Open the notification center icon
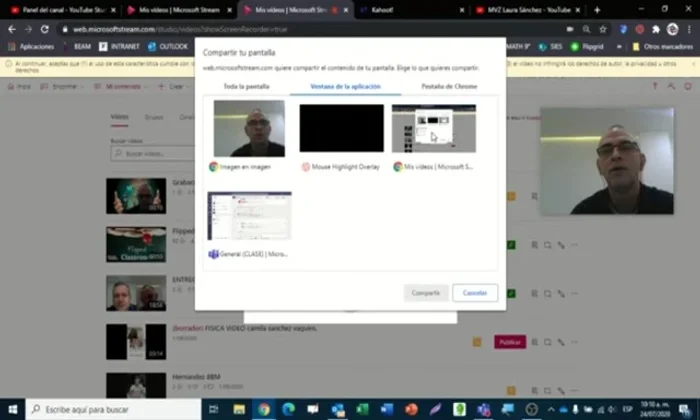 (685, 409)
